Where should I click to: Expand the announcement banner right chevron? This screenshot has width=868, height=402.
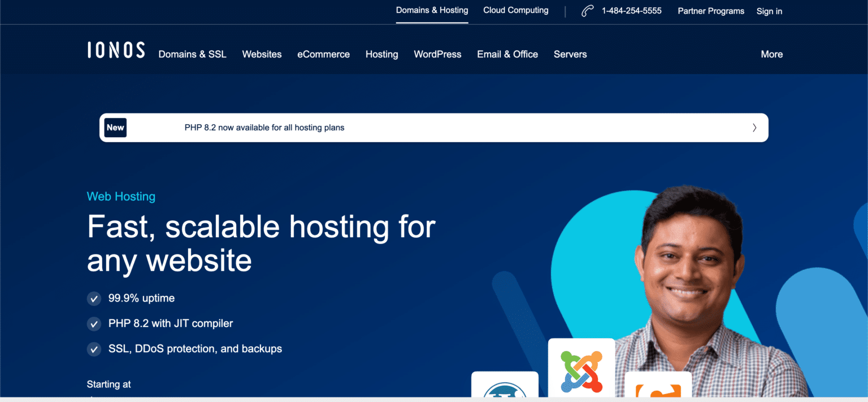click(754, 128)
